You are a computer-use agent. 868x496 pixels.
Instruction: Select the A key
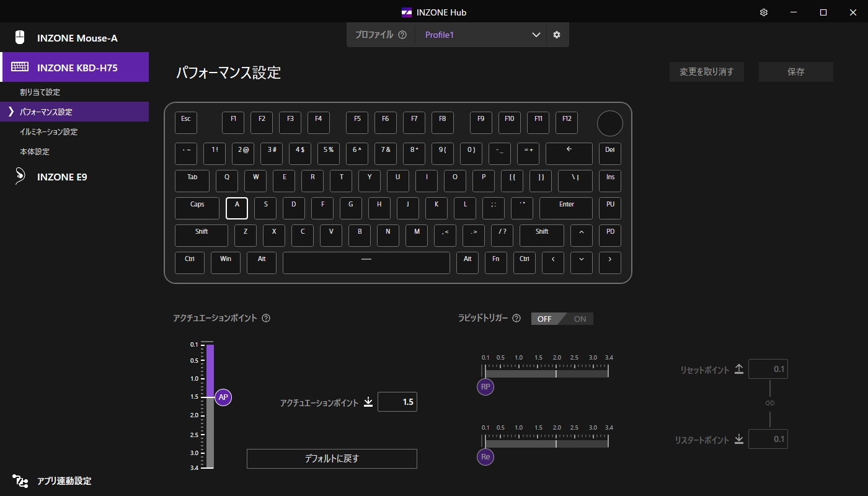(237, 208)
